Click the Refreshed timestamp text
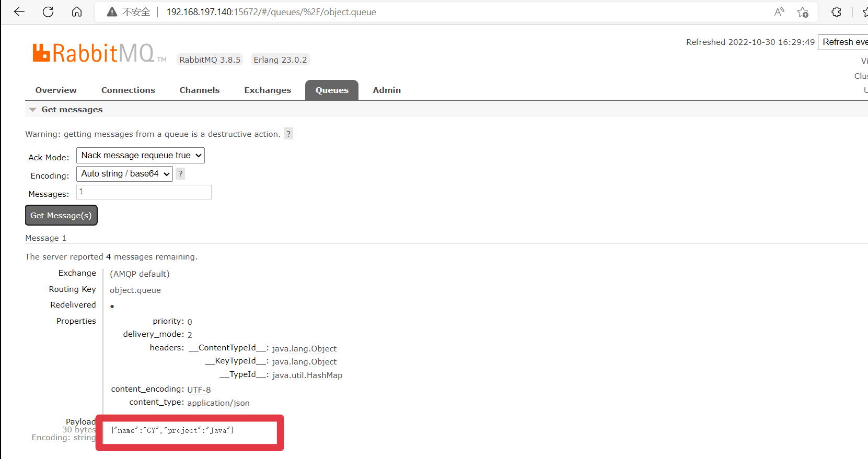Viewport: 868px width, 459px height. (x=750, y=42)
